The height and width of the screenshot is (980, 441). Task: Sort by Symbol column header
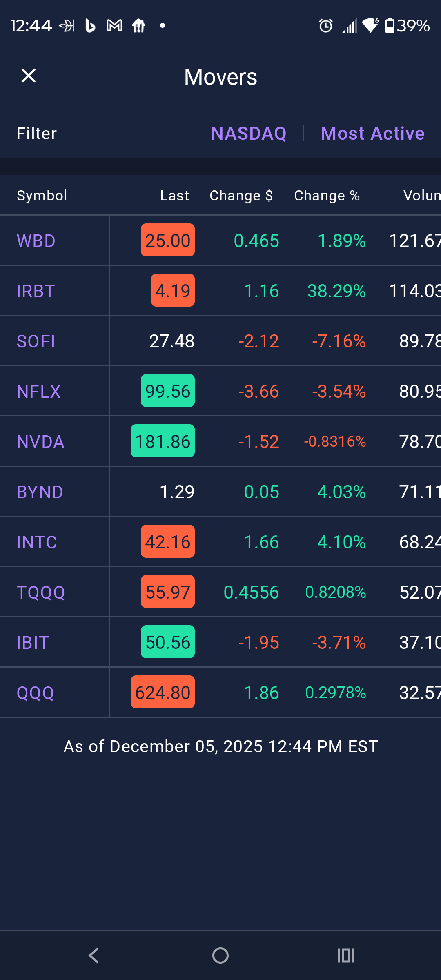point(42,196)
